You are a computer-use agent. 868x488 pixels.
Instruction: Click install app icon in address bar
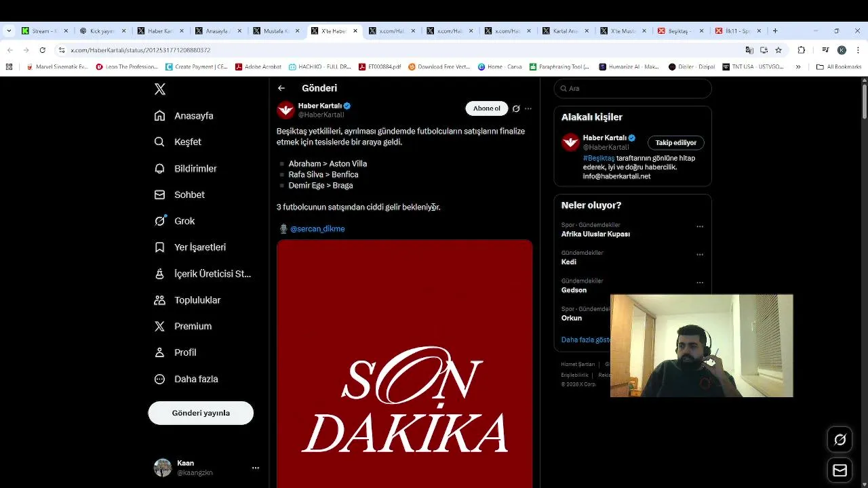click(x=764, y=50)
